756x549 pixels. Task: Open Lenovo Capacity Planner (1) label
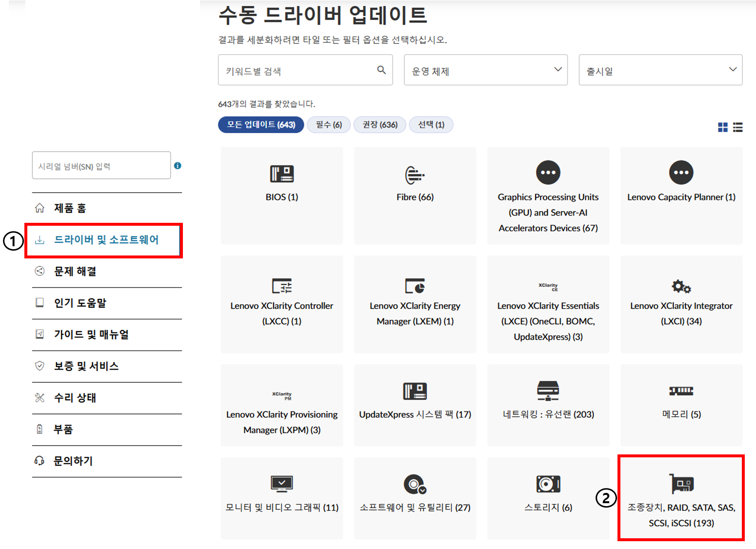681,197
